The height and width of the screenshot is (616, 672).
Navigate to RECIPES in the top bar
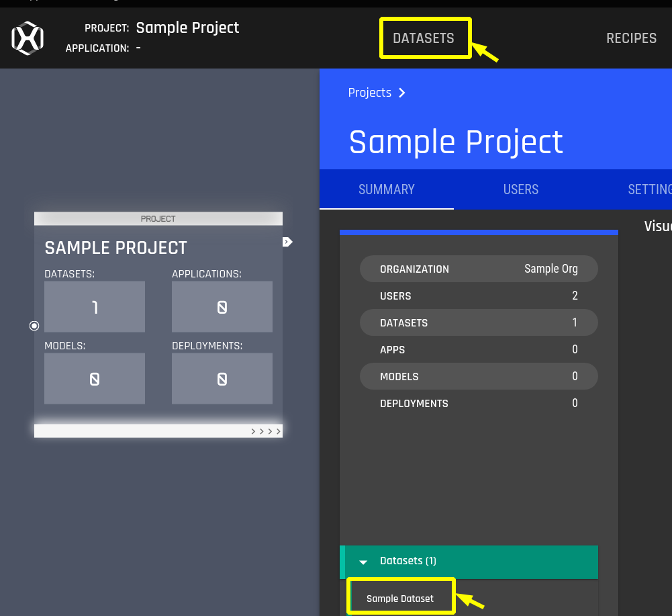pos(631,38)
